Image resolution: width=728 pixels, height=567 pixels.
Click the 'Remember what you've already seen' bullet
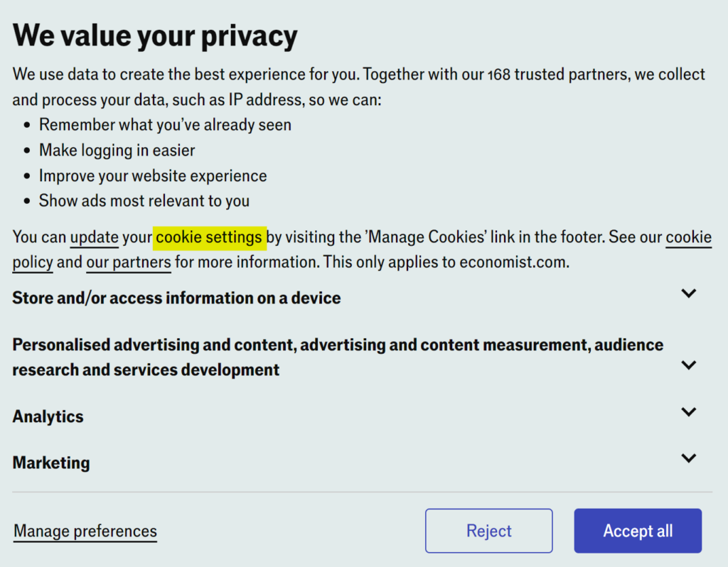[165, 125]
